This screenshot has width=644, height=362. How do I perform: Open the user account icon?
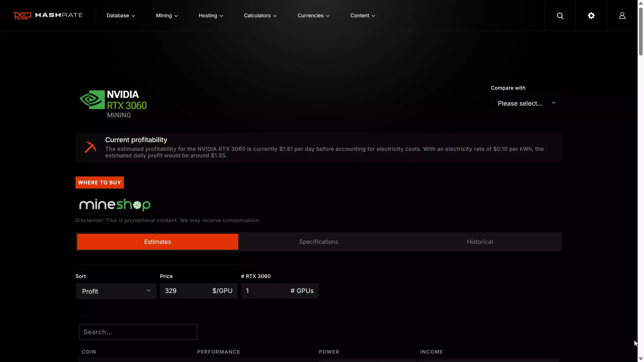point(622,16)
